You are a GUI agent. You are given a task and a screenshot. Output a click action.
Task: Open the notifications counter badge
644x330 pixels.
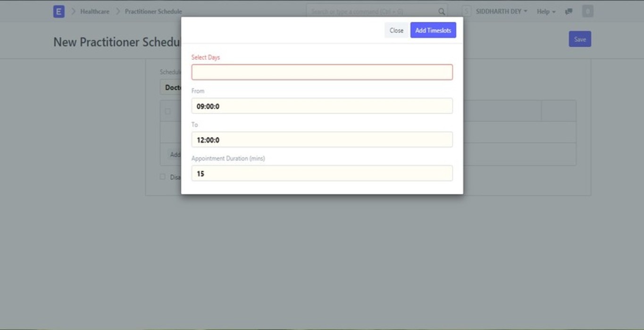click(587, 11)
